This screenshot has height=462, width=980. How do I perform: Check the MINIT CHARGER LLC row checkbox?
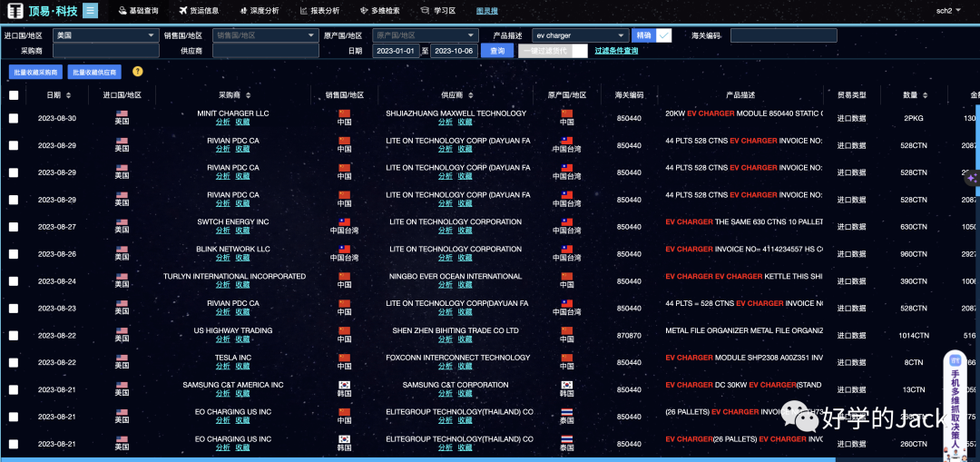tap(14, 118)
